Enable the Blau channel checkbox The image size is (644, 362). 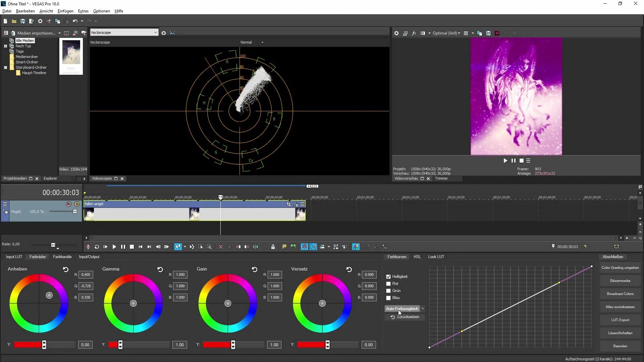[x=389, y=297]
